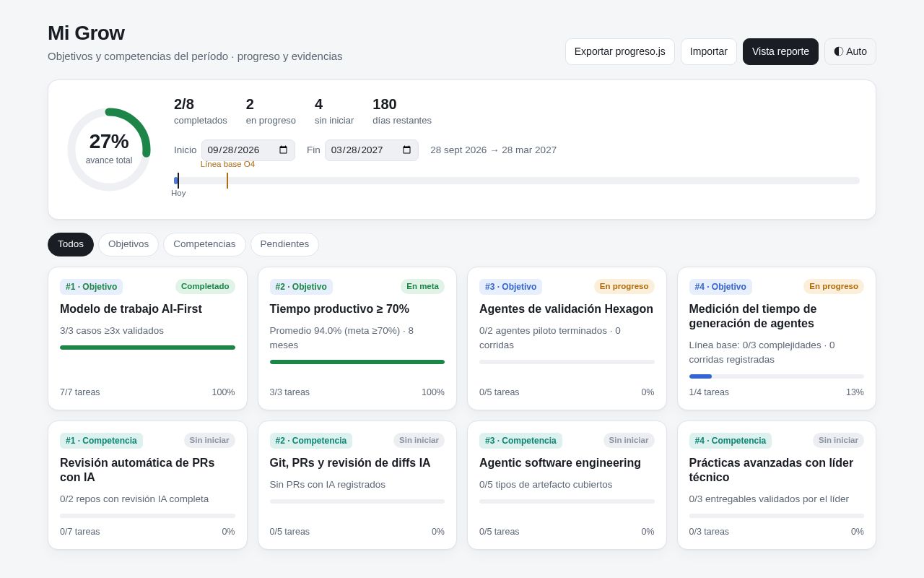The height and width of the screenshot is (578, 924).
Task: Click the date range 28 sept 2026 → 28 mar 2027
Action: click(493, 150)
